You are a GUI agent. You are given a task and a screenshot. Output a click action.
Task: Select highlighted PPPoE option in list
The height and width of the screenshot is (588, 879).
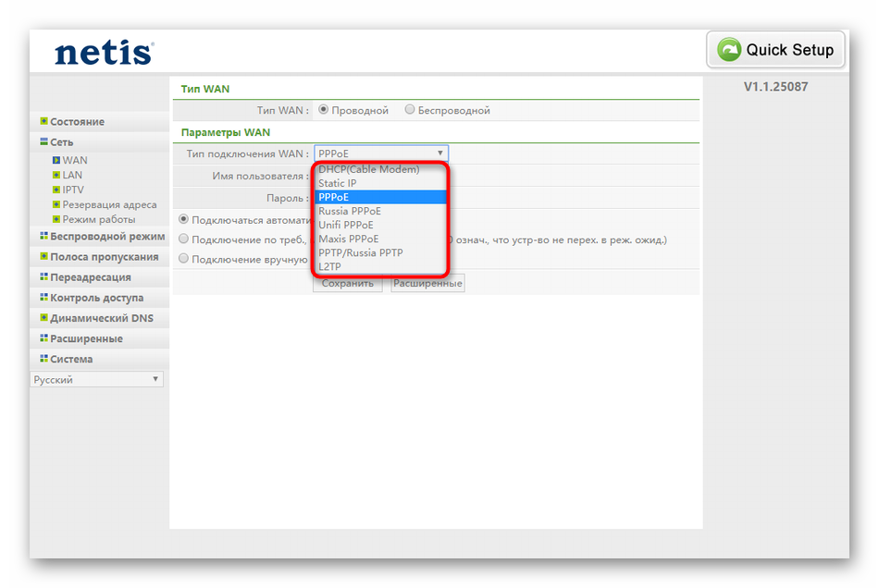tap(381, 197)
